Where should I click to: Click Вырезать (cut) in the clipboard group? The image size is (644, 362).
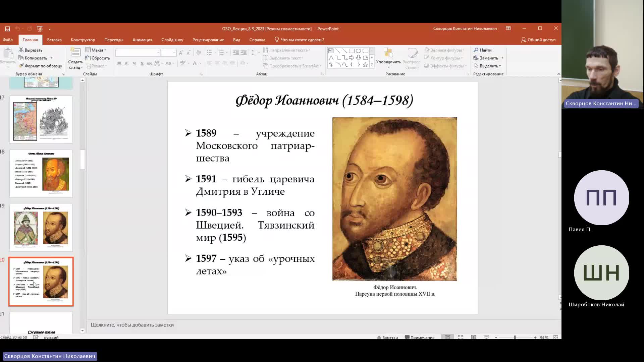point(31,50)
